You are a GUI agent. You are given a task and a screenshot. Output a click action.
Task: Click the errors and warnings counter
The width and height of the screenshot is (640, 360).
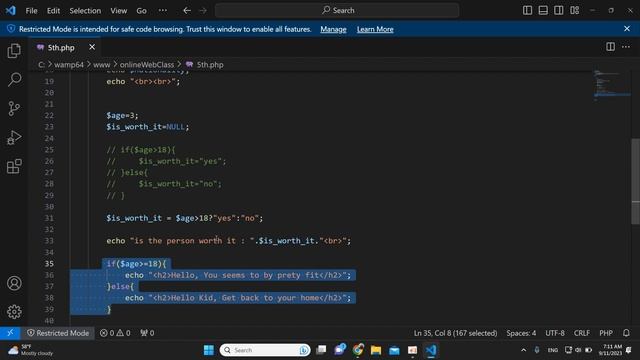click(x=115, y=333)
